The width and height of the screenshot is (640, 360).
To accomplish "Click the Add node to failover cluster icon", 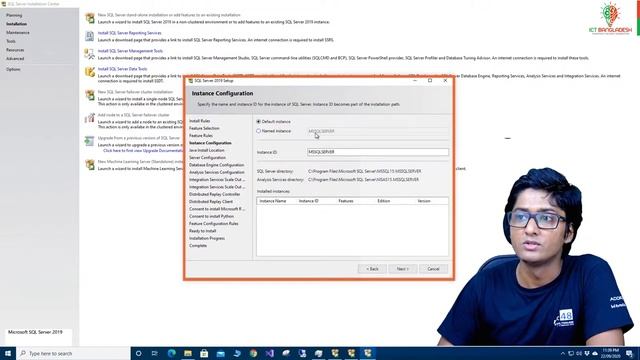I will 90,118.
